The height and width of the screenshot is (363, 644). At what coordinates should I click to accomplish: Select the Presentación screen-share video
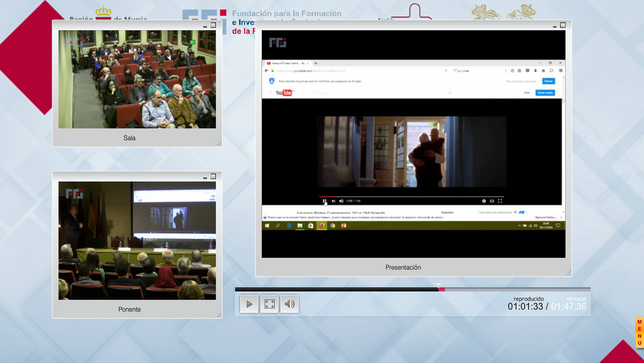414,144
